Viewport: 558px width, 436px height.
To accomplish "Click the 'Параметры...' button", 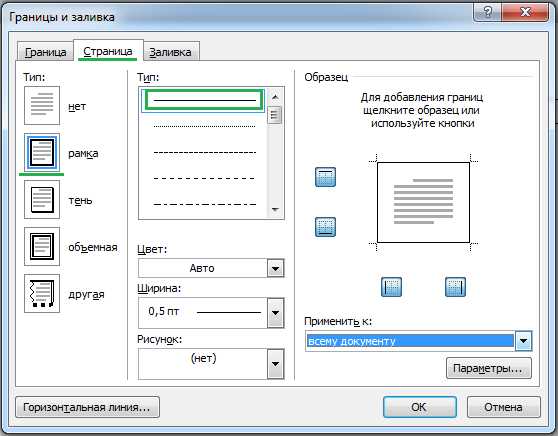I will click(488, 368).
